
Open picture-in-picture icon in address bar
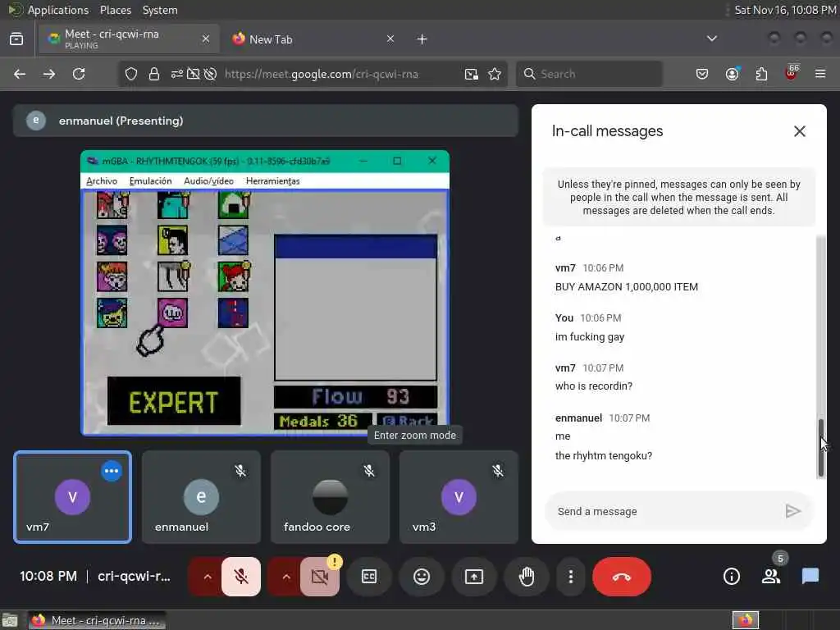472,74
